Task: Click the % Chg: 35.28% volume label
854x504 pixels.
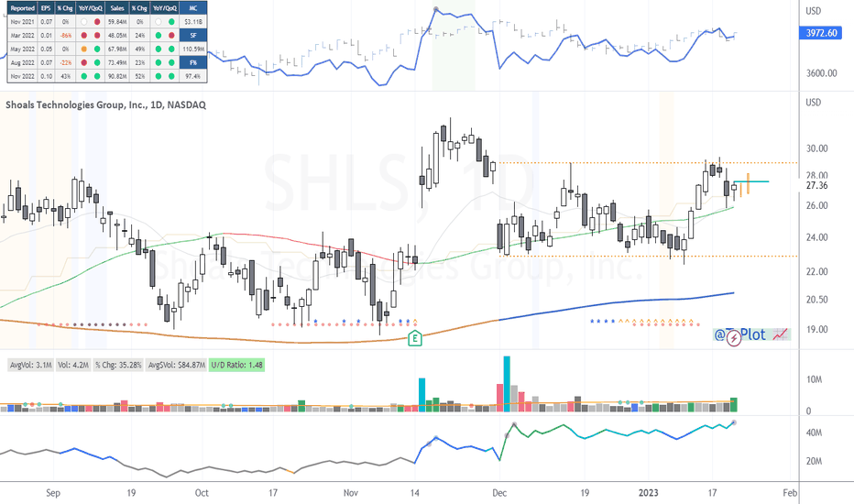Action: pyautogui.click(x=118, y=365)
